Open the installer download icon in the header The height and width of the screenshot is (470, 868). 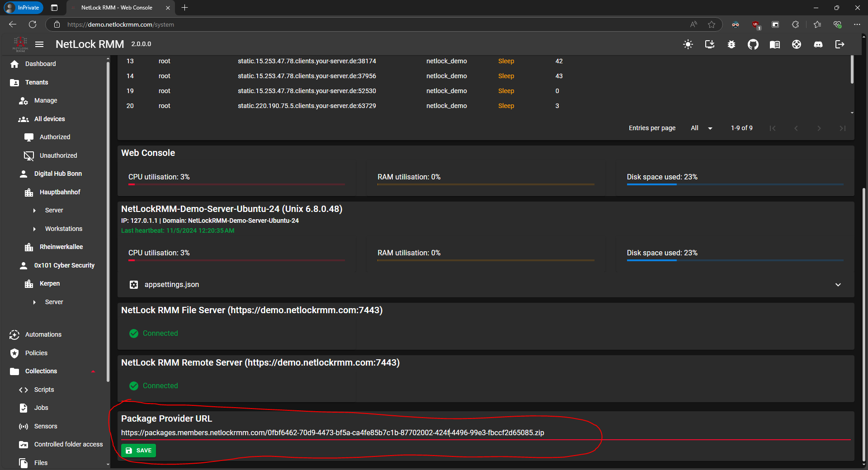point(710,44)
